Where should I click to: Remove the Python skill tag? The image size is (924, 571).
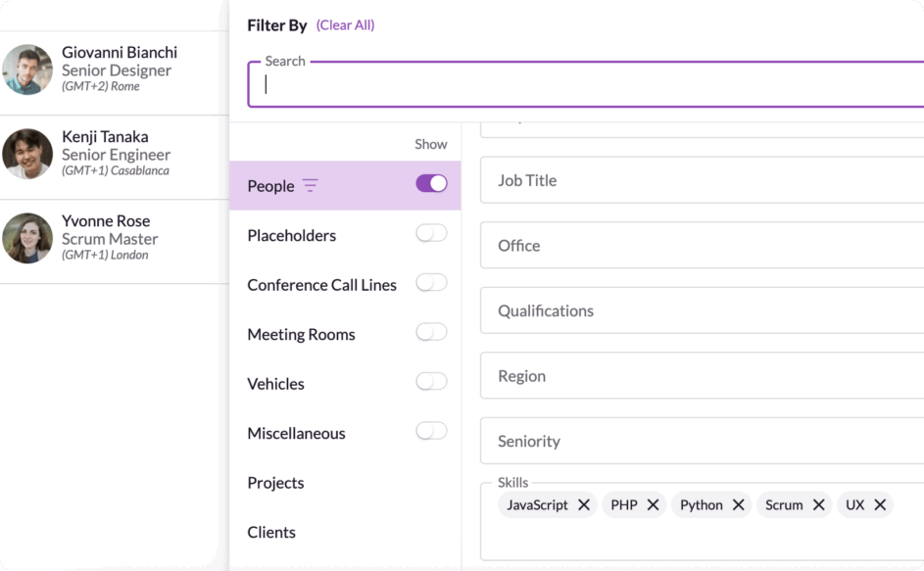738,505
